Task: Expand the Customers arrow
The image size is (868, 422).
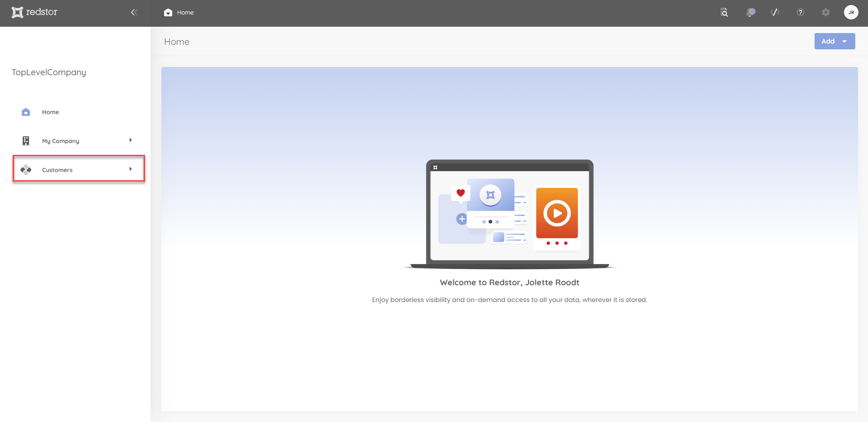Action: 131,169
